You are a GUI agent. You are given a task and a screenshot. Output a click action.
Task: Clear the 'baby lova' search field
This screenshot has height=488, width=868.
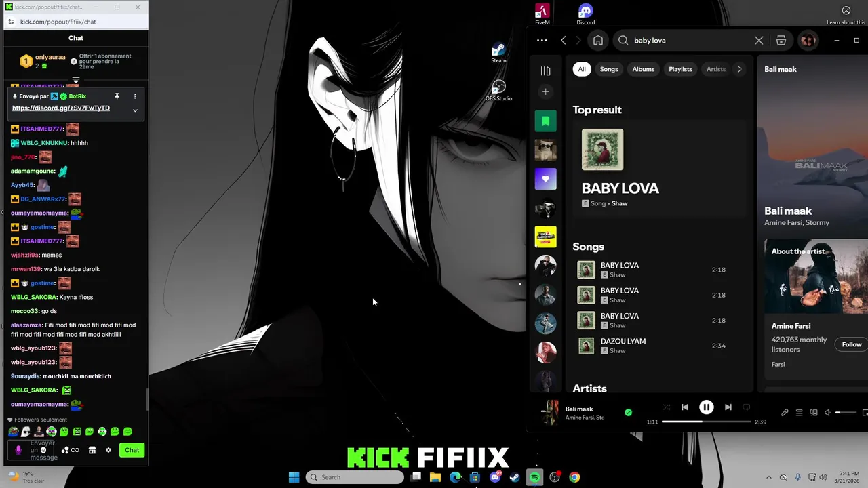pyautogui.click(x=759, y=41)
